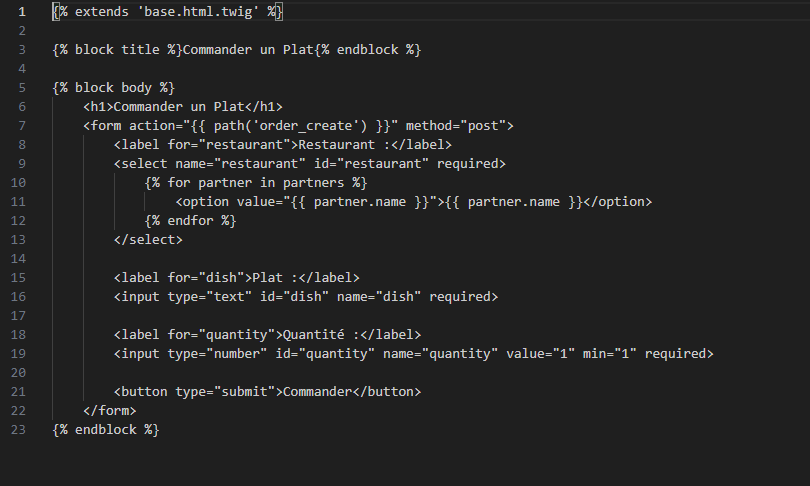Click 'Quantité' label text on line 18

coord(314,335)
